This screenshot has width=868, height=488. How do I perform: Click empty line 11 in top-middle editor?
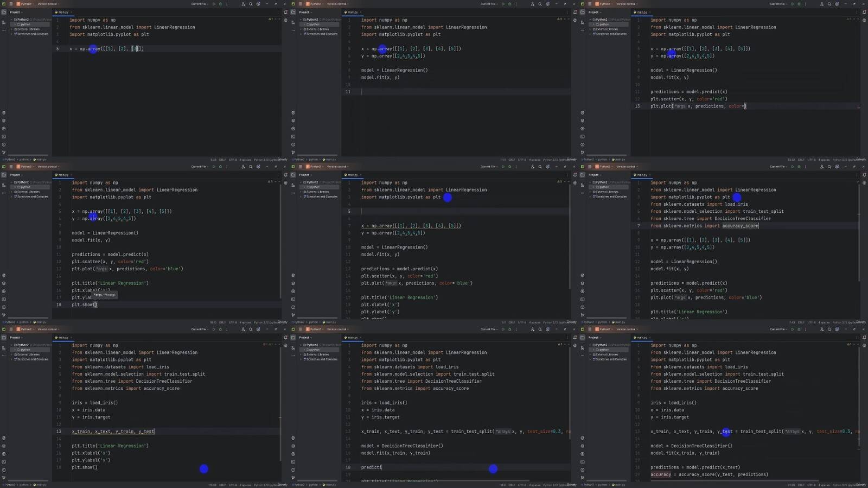456,92
